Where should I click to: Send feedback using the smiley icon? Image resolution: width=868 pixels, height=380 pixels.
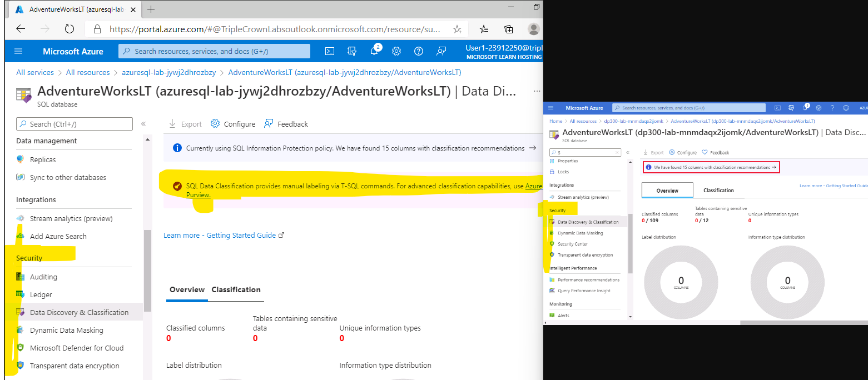pos(441,51)
